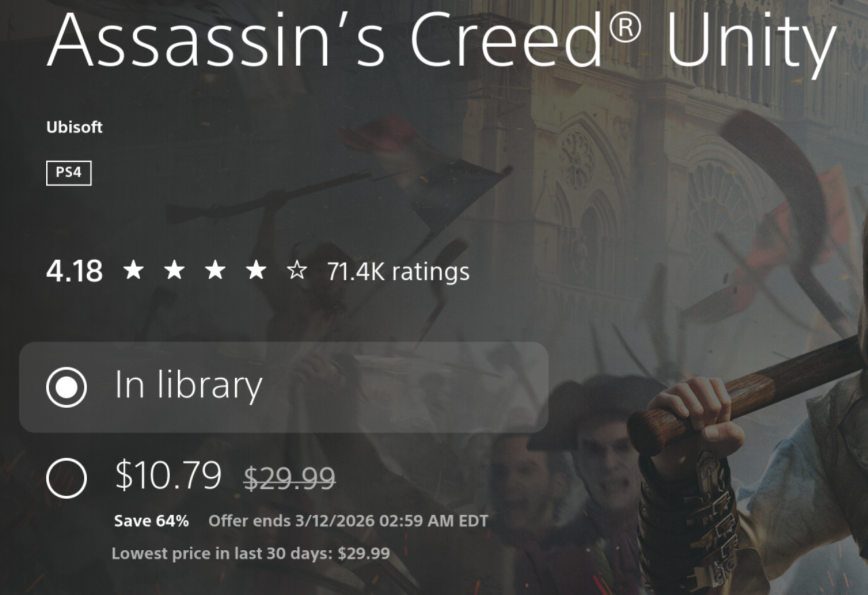Select the "In library" radio button
868x595 pixels.
[67, 387]
